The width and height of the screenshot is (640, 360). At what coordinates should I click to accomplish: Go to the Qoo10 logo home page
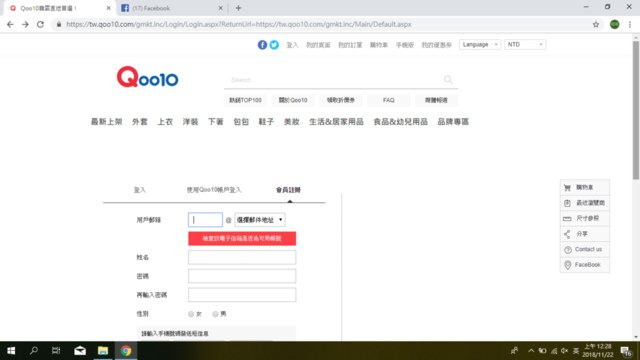tap(147, 77)
